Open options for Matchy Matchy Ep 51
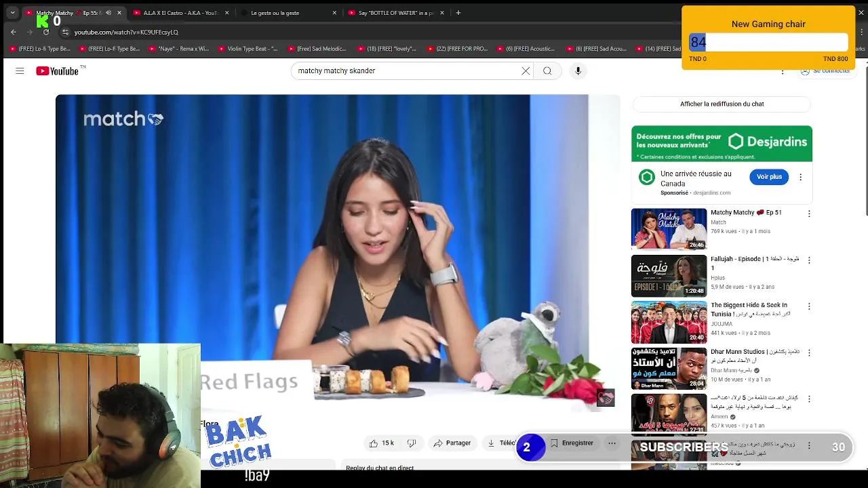Viewport: 868px width, 488px height. tap(808, 213)
